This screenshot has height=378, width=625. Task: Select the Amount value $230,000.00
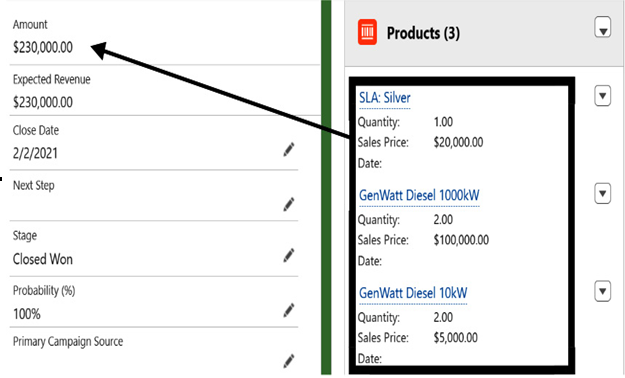tap(43, 47)
